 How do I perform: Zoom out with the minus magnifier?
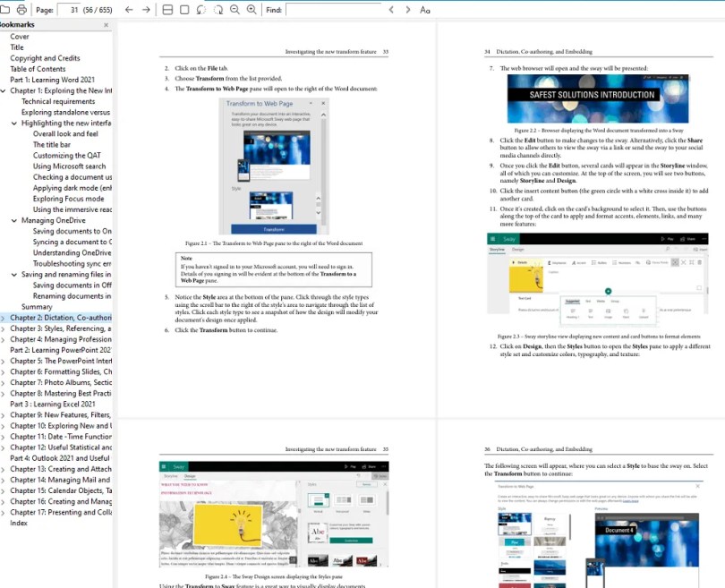pyautogui.click(x=235, y=10)
